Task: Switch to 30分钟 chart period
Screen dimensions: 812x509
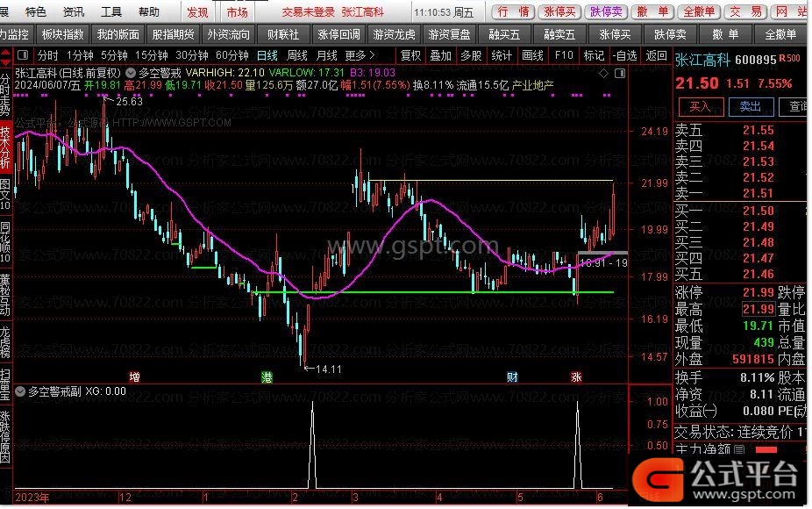Action: [x=192, y=55]
